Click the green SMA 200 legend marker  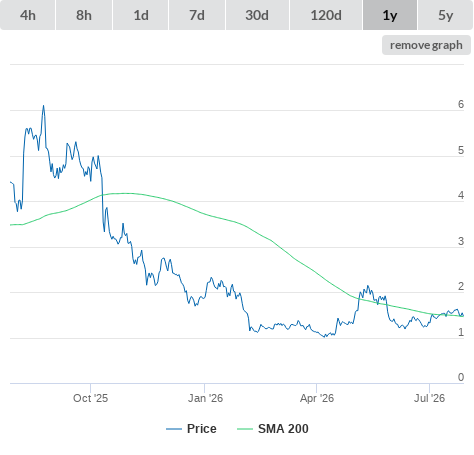(245, 429)
